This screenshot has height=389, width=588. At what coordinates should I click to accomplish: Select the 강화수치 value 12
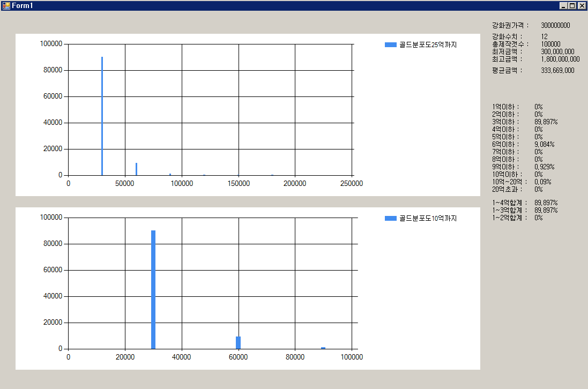(544, 36)
